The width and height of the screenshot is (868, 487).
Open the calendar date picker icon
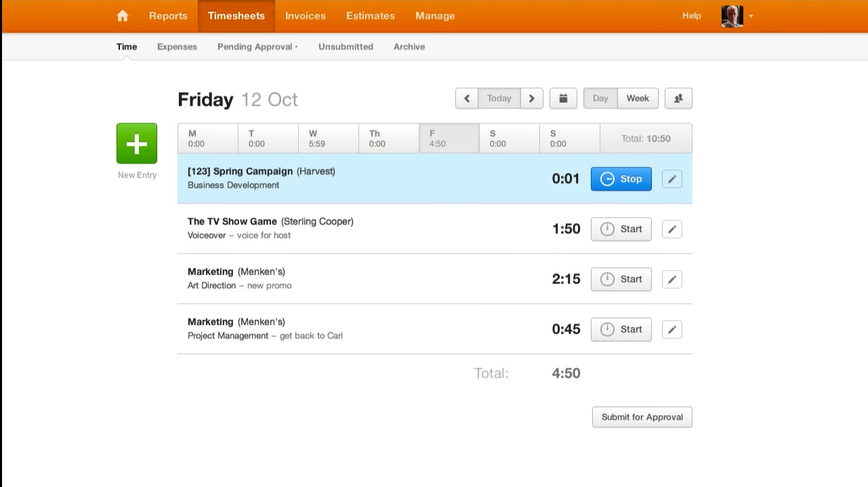tap(563, 98)
